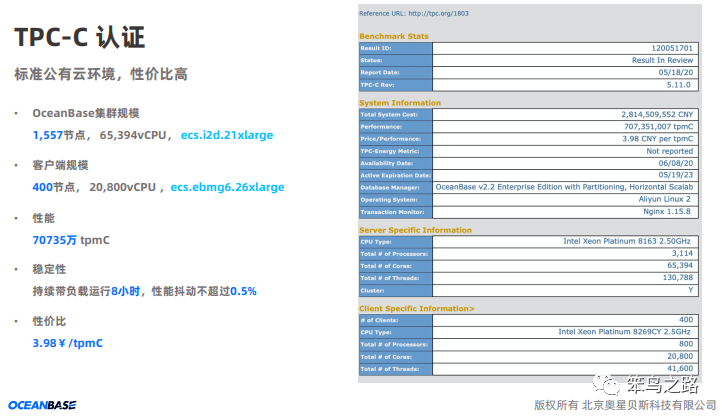
Task: Click the OceanBase logo
Action: coord(42,405)
